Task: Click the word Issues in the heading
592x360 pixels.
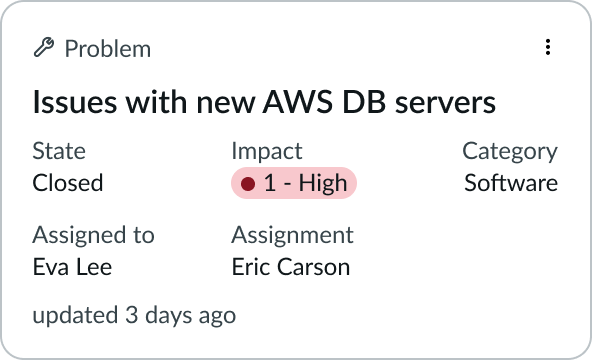Action: [75, 102]
